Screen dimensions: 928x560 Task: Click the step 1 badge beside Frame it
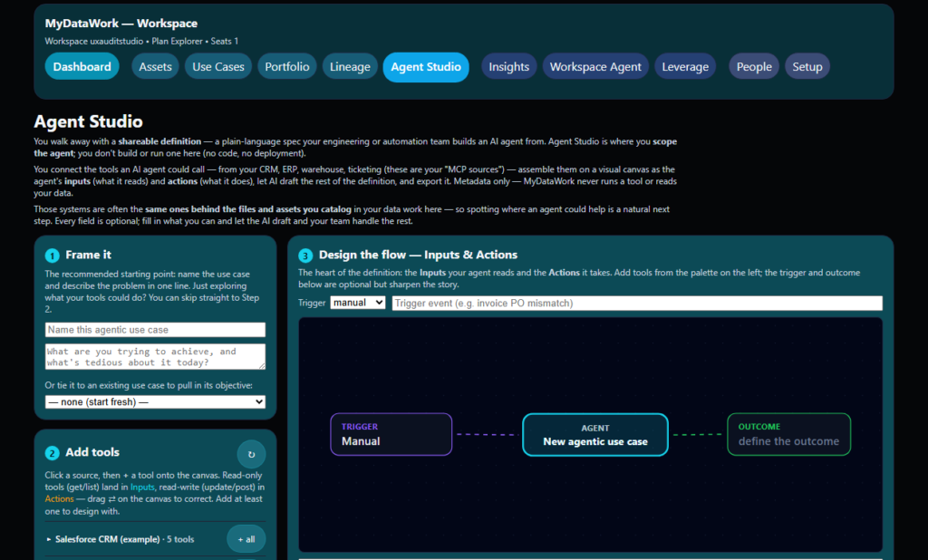(x=52, y=256)
